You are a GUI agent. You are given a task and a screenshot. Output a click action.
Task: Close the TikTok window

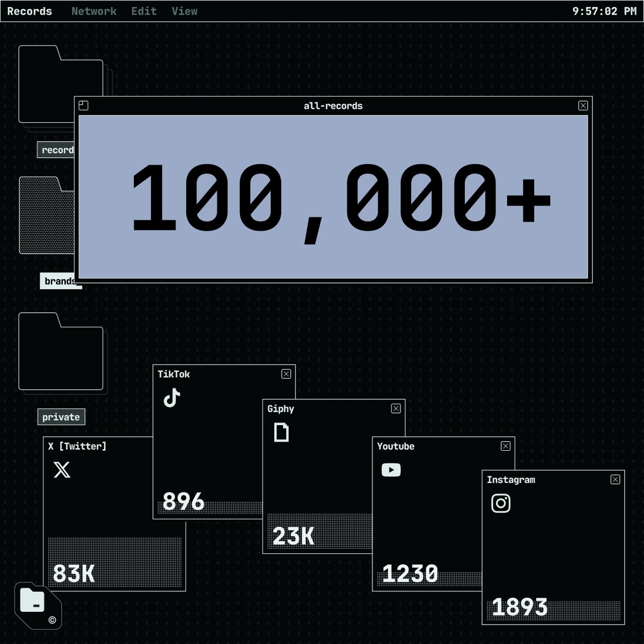coord(286,374)
